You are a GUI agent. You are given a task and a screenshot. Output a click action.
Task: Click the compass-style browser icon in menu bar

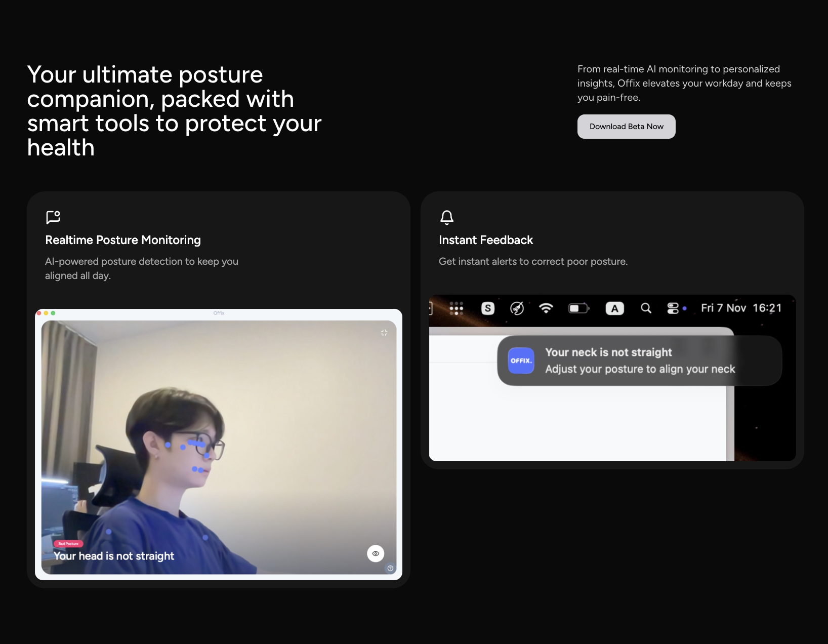[x=517, y=308]
